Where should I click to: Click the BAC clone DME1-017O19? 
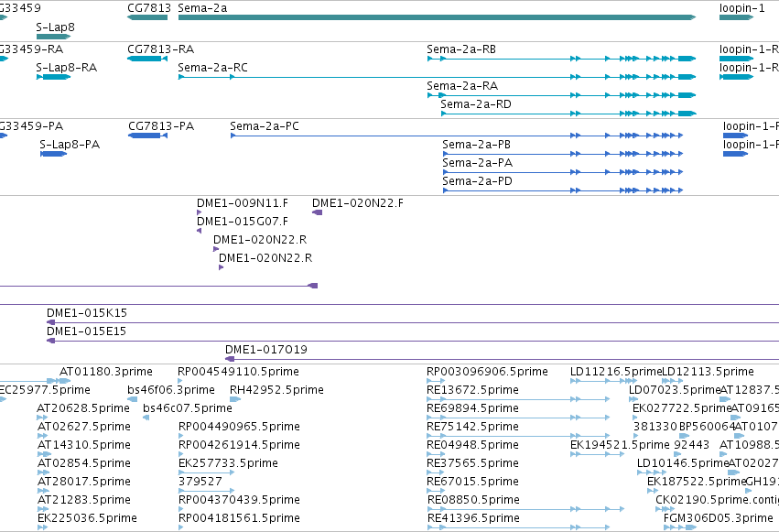tap(503, 359)
